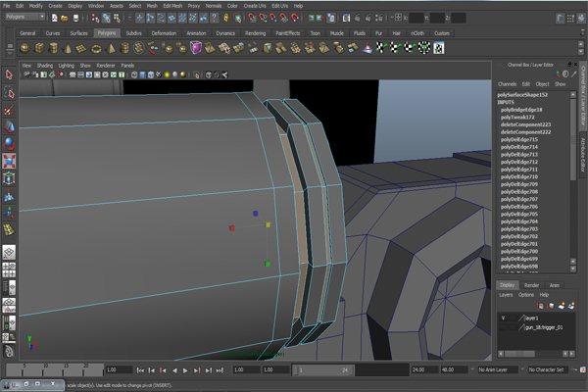Click the playback end time field 24.00
Image resolution: width=588 pixels, height=392 pixels.
pos(424,369)
